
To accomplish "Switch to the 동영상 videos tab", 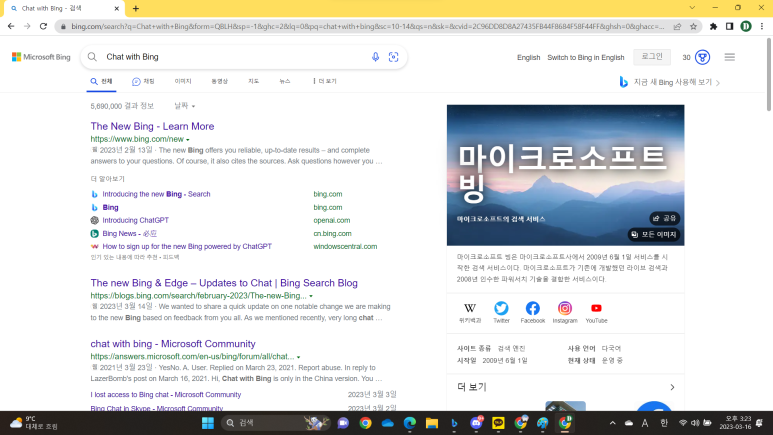I will (x=220, y=81).
